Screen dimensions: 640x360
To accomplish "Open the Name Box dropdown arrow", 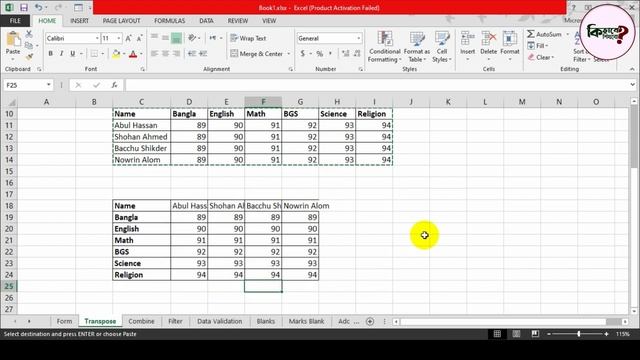I will click(49, 85).
